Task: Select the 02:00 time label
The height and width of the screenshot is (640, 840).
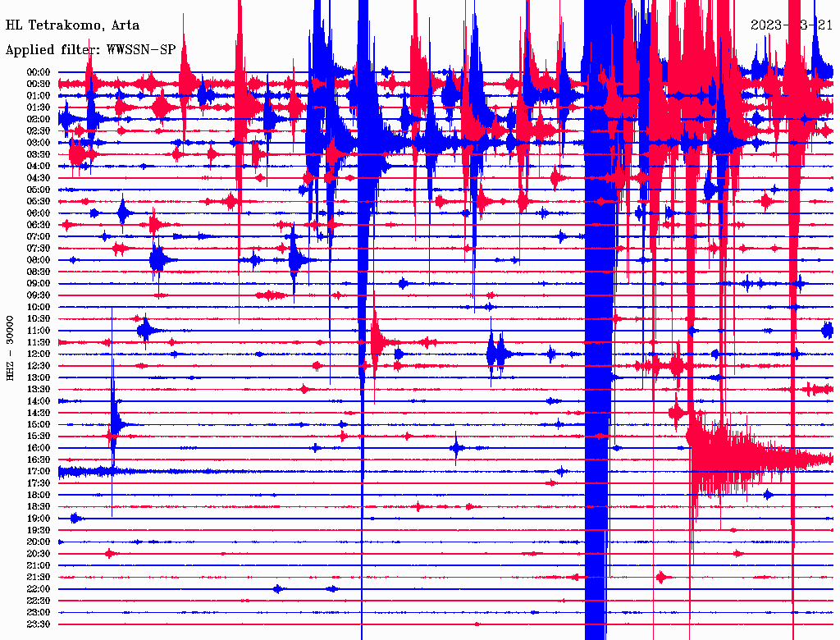Action: (39, 119)
